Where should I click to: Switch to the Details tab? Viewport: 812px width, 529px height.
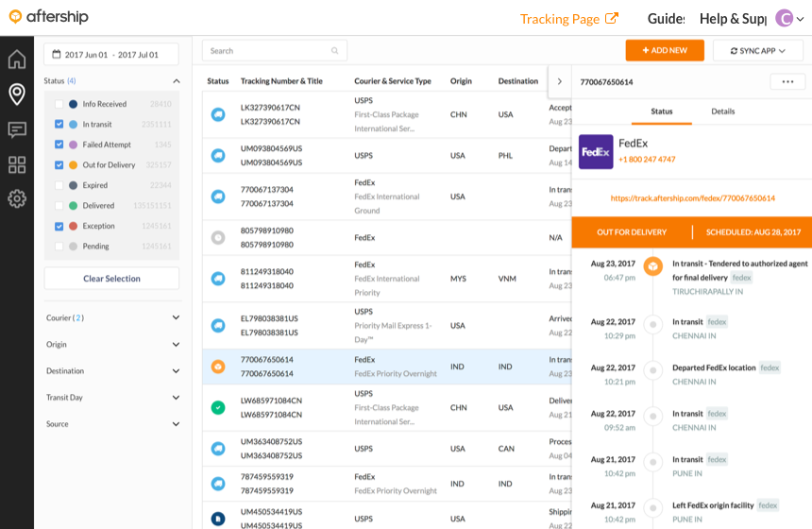tap(723, 111)
